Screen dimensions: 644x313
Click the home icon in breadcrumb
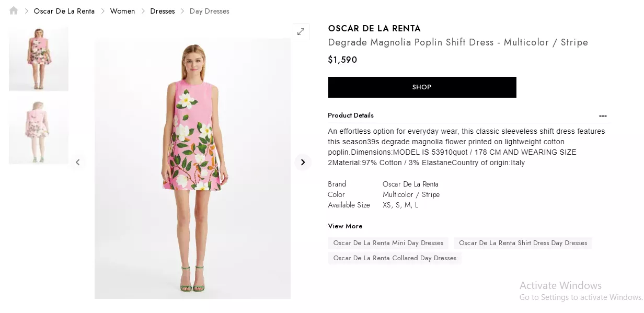(x=14, y=10)
